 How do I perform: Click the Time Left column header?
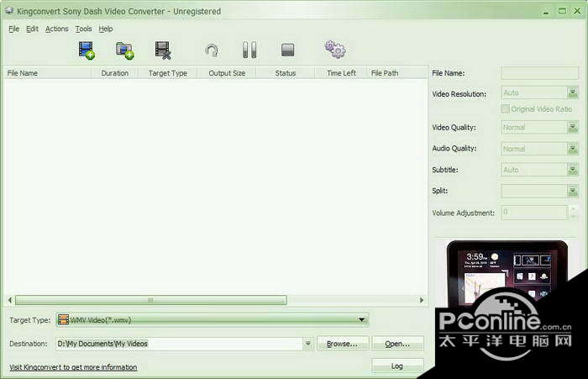click(x=341, y=73)
